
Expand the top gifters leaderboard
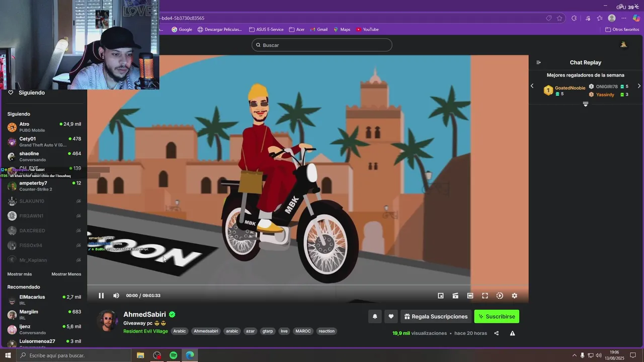[586, 104]
